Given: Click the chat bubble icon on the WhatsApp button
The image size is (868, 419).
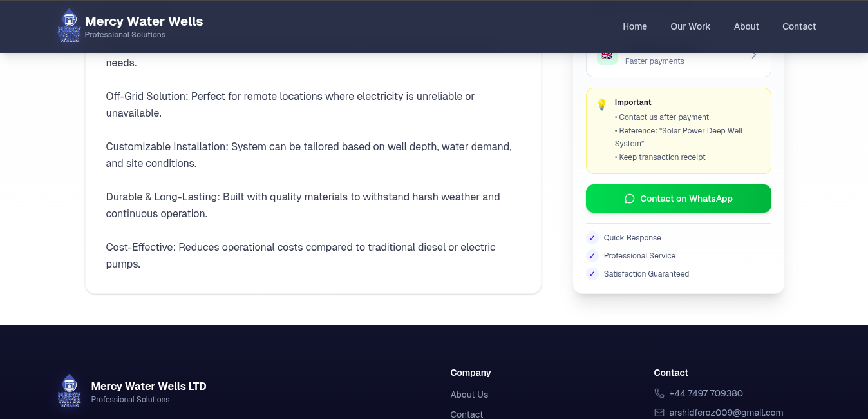Looking at the screenshot, I should [629, 199].
